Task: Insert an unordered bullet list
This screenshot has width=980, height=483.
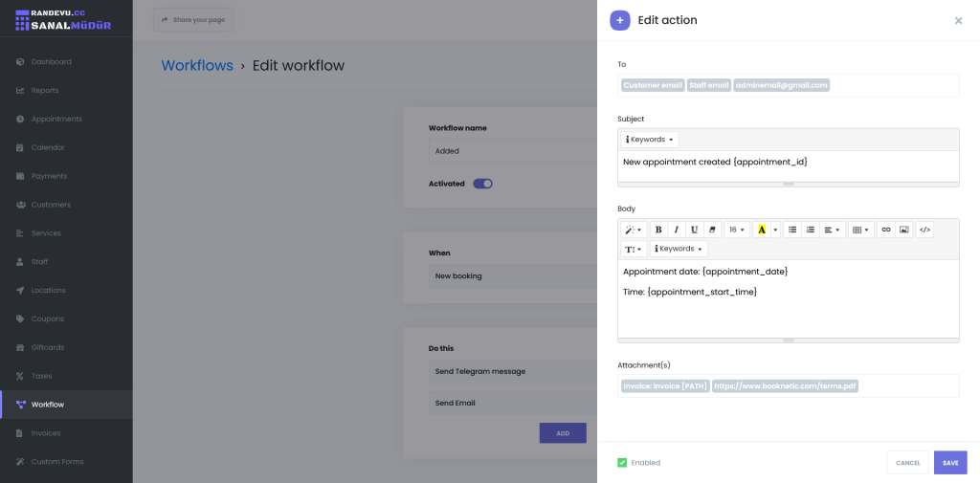Action: coord(792,230)
